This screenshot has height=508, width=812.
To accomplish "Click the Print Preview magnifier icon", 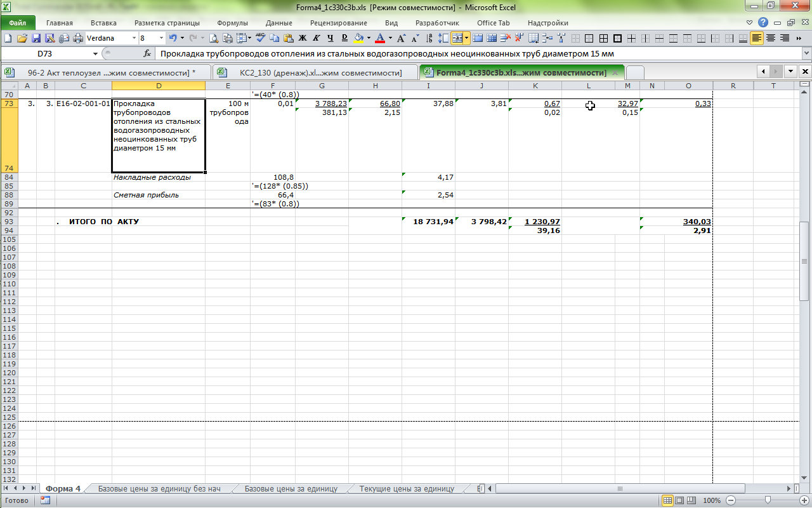I will coord(214,38).
